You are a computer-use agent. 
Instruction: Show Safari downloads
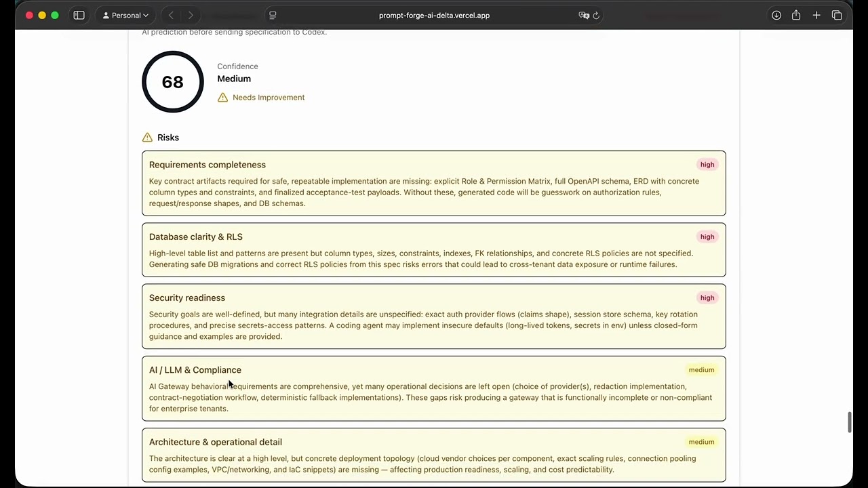(x=776, y=15)
